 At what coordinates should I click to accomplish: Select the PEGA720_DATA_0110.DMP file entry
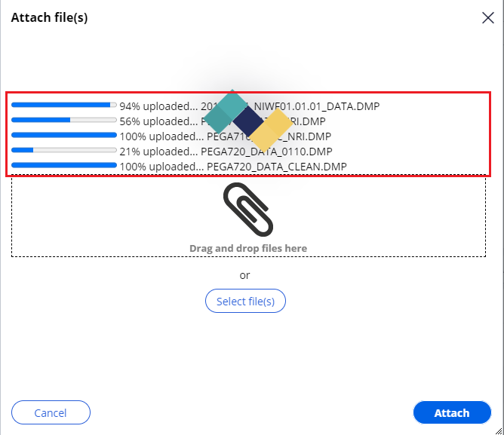pos(266,152)
